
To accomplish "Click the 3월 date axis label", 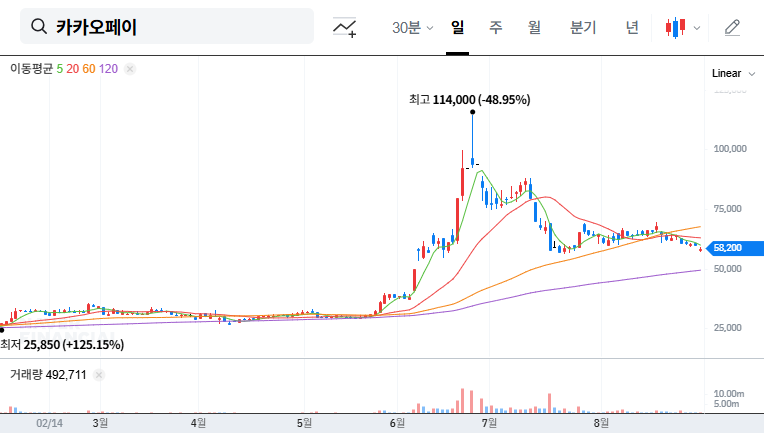I will point(100,423).
